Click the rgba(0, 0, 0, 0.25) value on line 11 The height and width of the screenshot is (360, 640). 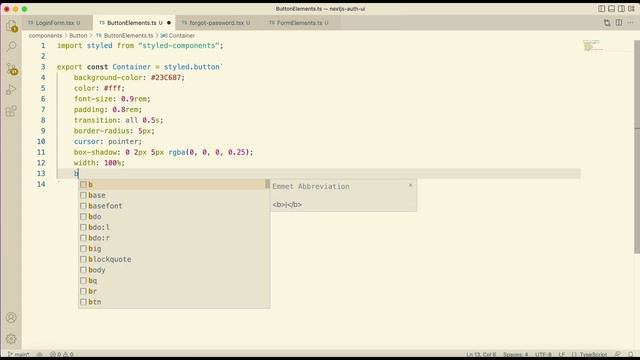coord(209,152)
